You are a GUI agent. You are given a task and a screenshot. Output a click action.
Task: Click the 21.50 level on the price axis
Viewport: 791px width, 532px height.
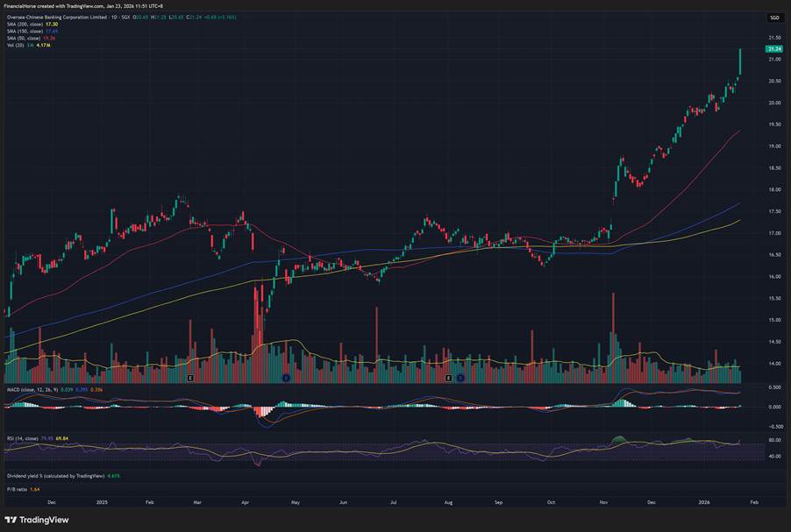coord(773,39)
